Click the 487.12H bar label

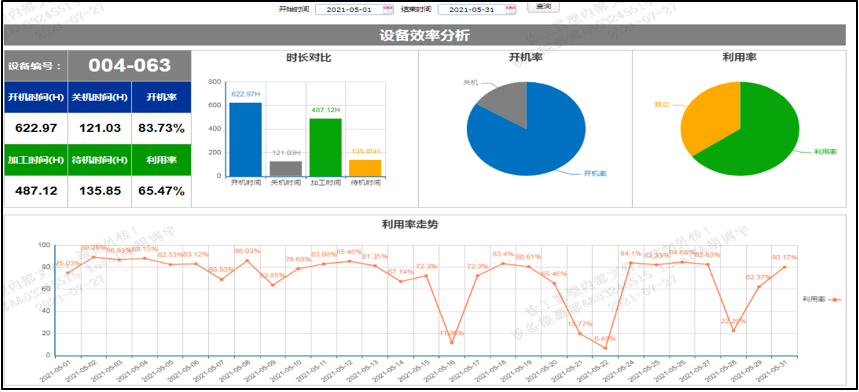[x=326, y=110]
